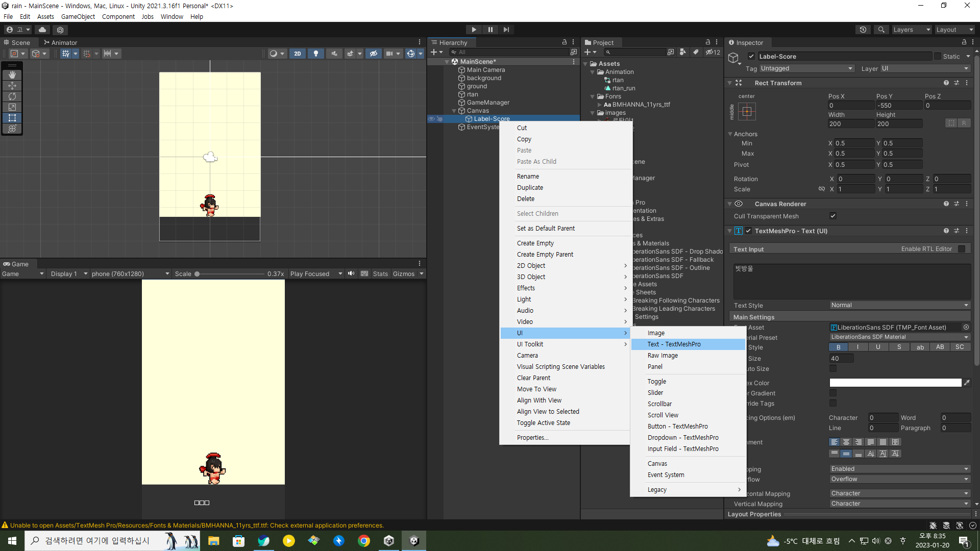Enable the Auto Size checkbox

833,369
